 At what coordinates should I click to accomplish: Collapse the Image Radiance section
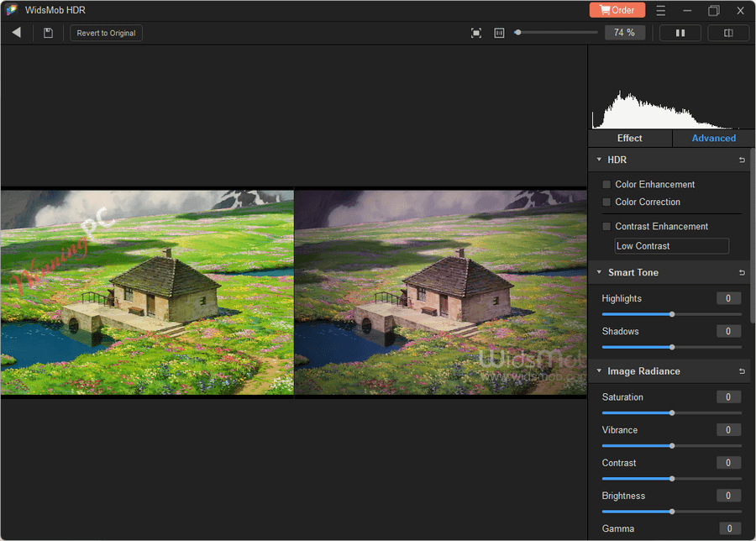[x=599, y=370]
